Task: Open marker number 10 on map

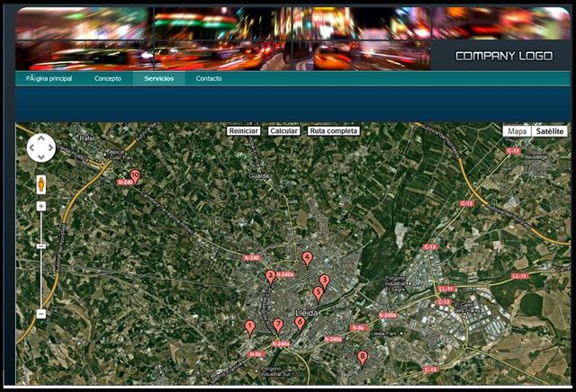Action: (x=135, y=176)
